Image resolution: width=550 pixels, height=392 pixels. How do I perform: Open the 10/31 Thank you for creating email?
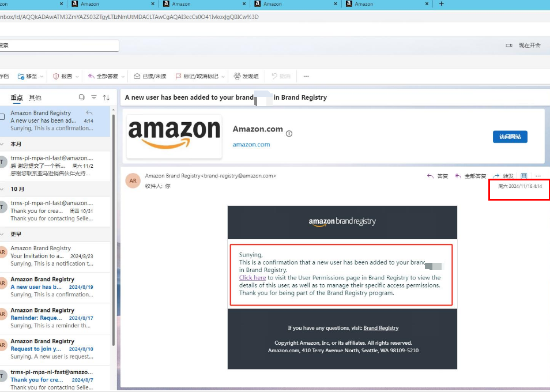point(55,211)
